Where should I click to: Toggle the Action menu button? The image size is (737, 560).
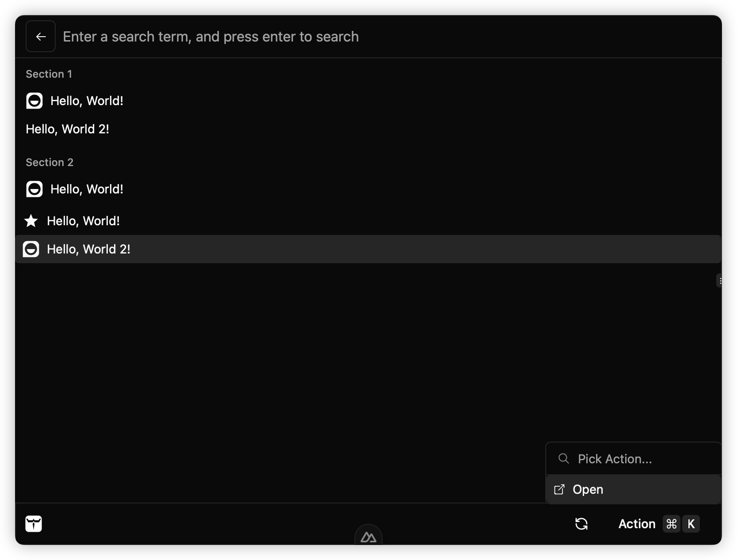(637, 524)
